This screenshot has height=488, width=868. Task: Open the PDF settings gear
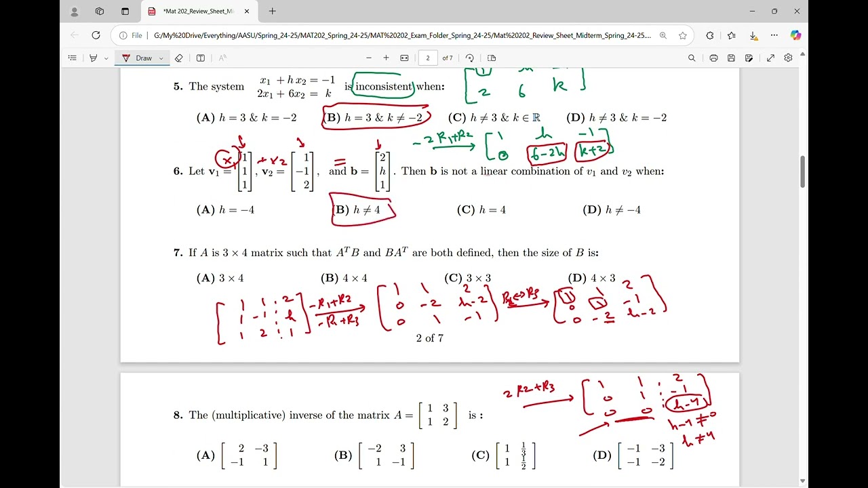click(788, 58)
